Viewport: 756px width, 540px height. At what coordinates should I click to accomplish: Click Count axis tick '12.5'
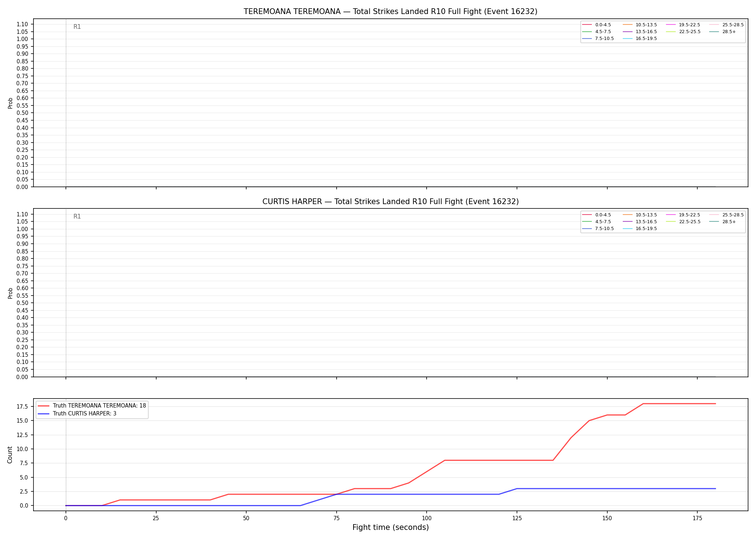[x=22, y=435]
